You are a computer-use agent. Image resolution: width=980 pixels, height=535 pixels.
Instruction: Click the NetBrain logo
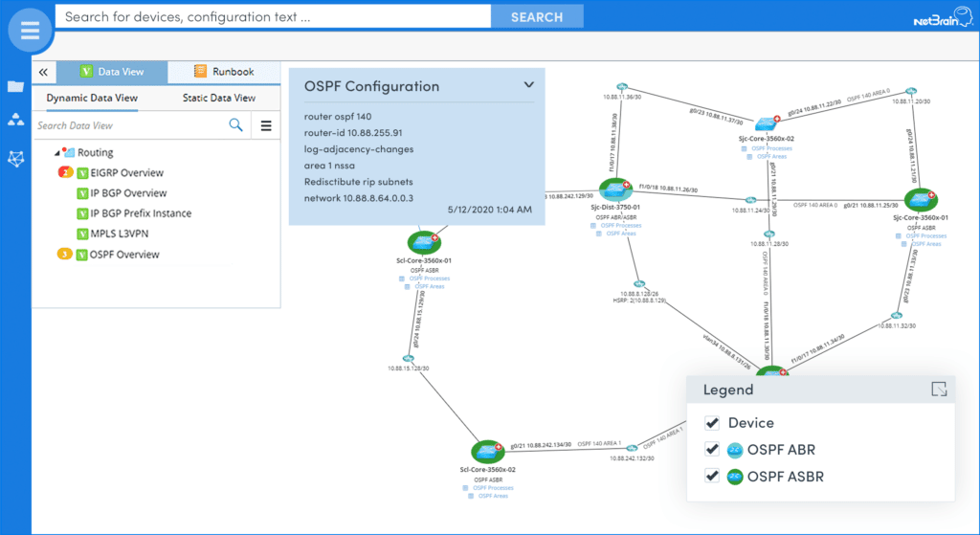coord(943,18)
